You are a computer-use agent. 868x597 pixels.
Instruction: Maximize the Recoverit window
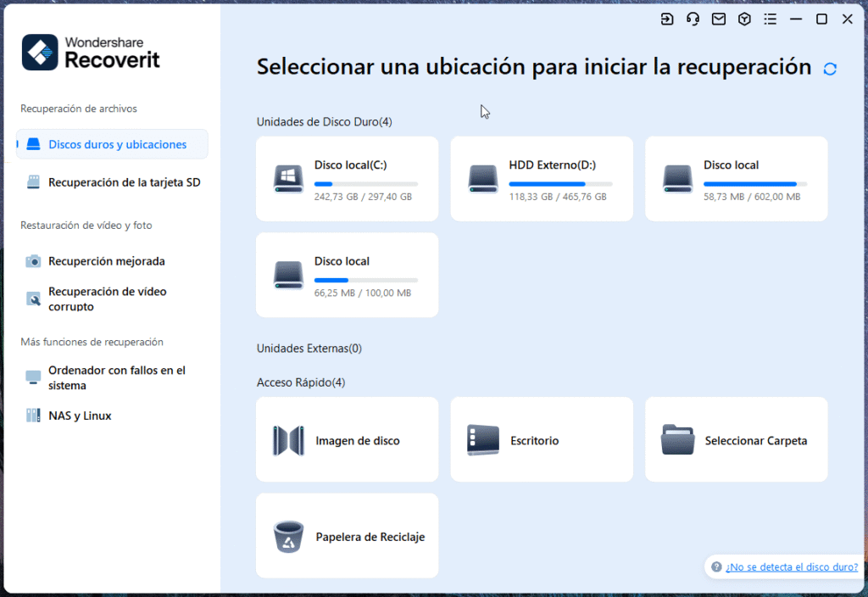coord(821,20)
